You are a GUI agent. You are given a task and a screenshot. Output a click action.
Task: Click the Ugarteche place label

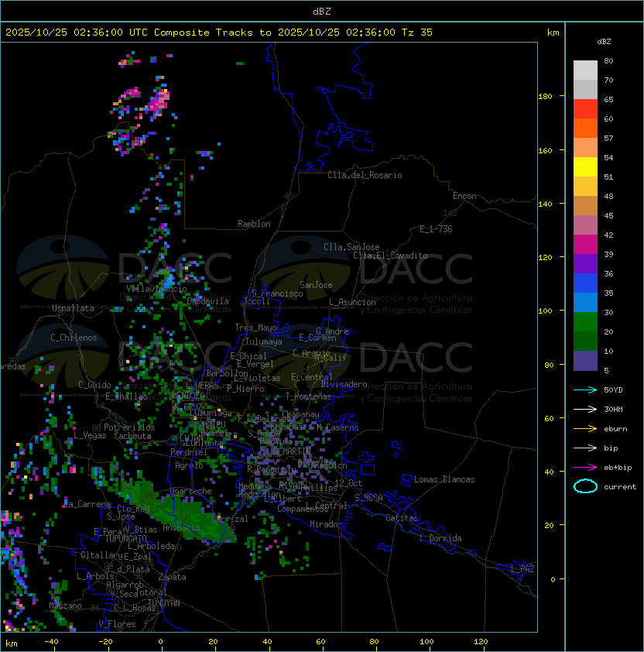tap(191, 491)
